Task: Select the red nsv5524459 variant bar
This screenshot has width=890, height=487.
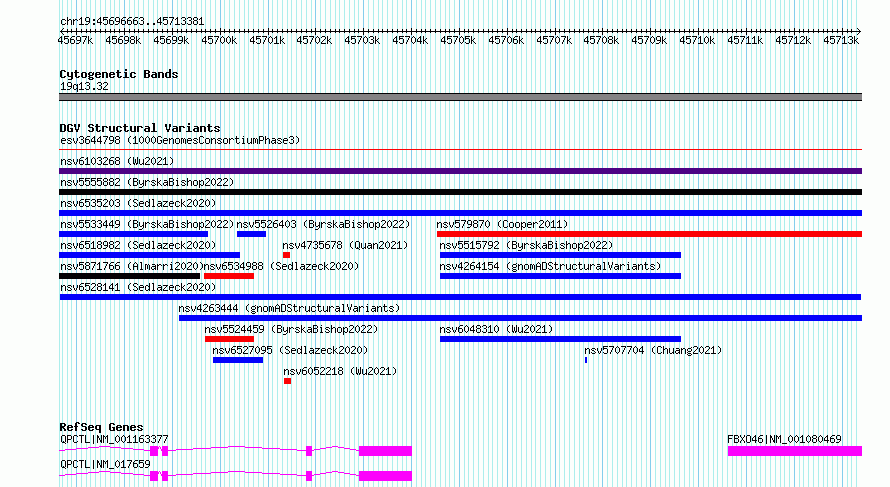Action: pyautogui.click(x=229, y=339)
